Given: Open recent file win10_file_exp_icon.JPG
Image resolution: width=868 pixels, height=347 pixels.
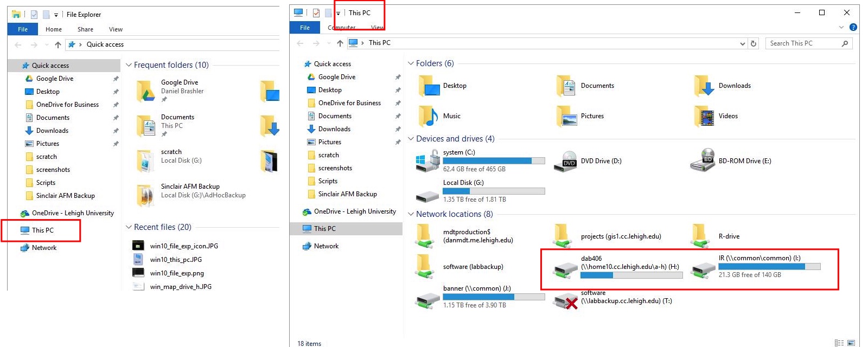Looking at the screenshot, I should 184,246.
